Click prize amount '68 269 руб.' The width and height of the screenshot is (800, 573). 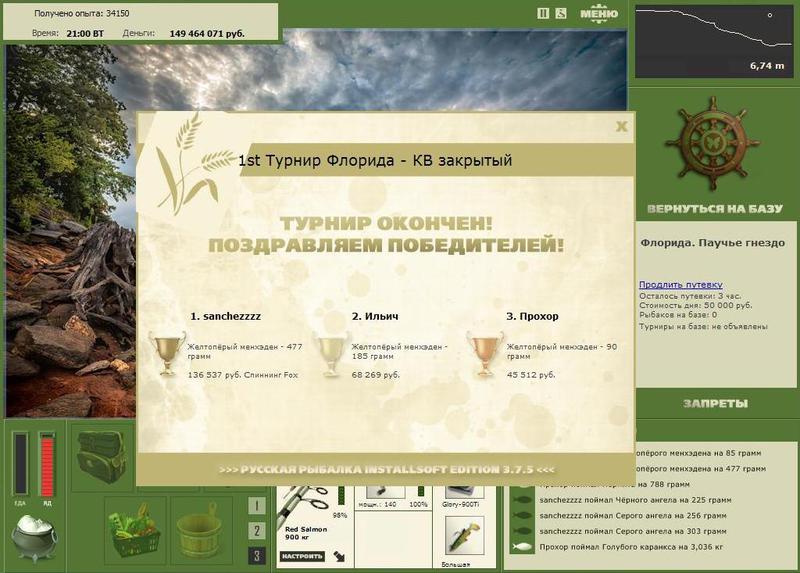(x=376, y=375)
